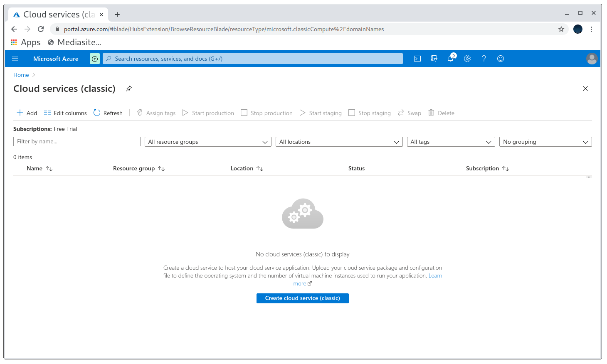Expand the All locations dropdown
607x364 pixels.
pos(339,142)
